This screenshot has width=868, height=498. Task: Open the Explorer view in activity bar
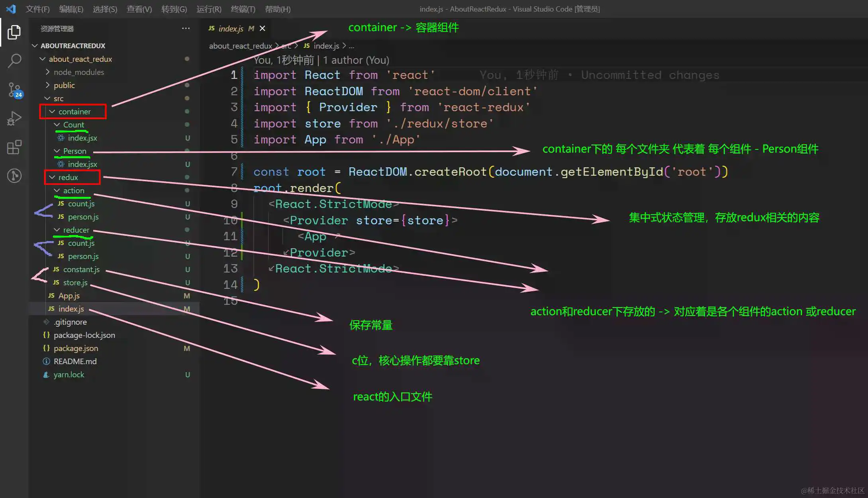click(x=14, y=32)
